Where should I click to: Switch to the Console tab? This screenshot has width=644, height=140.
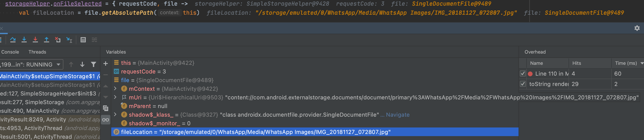click(x=10, y=52)
